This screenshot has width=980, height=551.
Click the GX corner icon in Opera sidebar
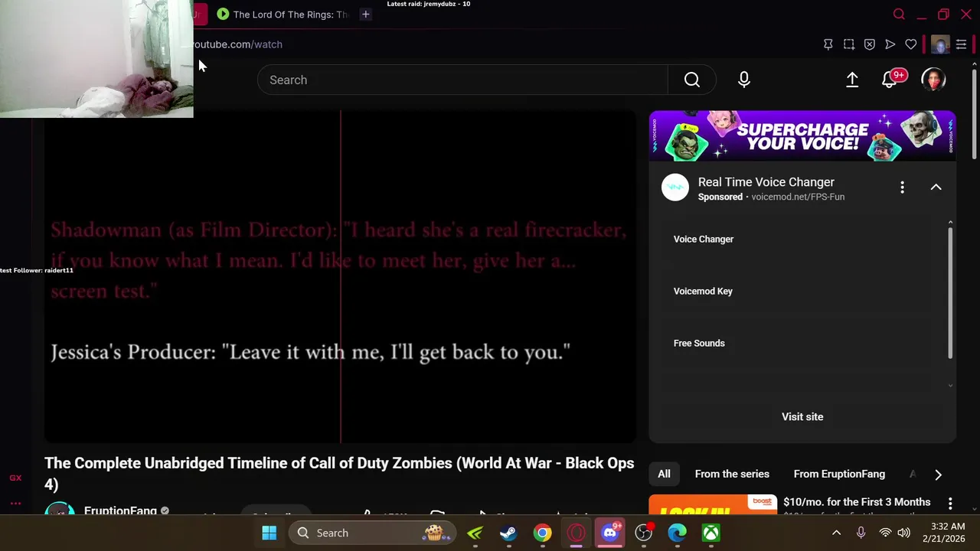15,478
